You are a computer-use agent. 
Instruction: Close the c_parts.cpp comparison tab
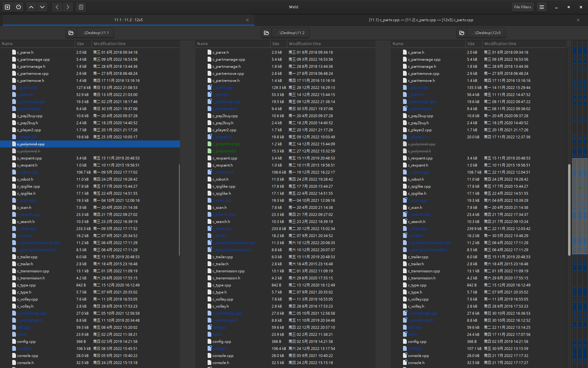click(x=578, y=20)
